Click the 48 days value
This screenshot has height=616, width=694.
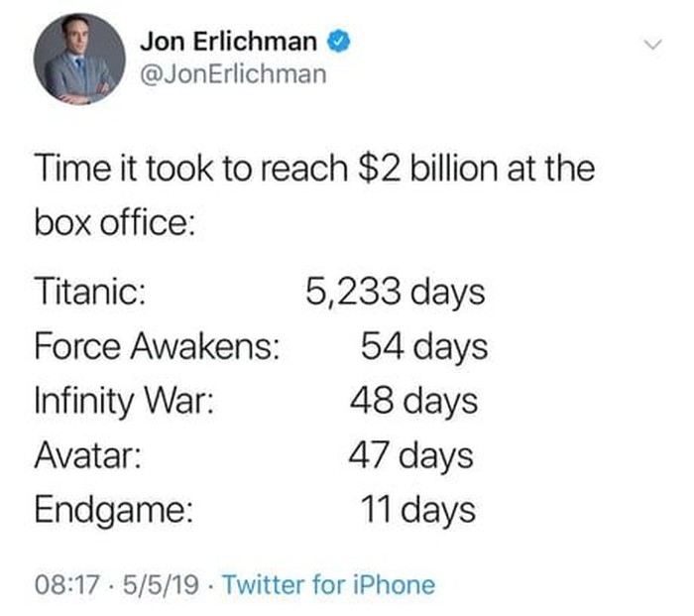click(413, 403)
